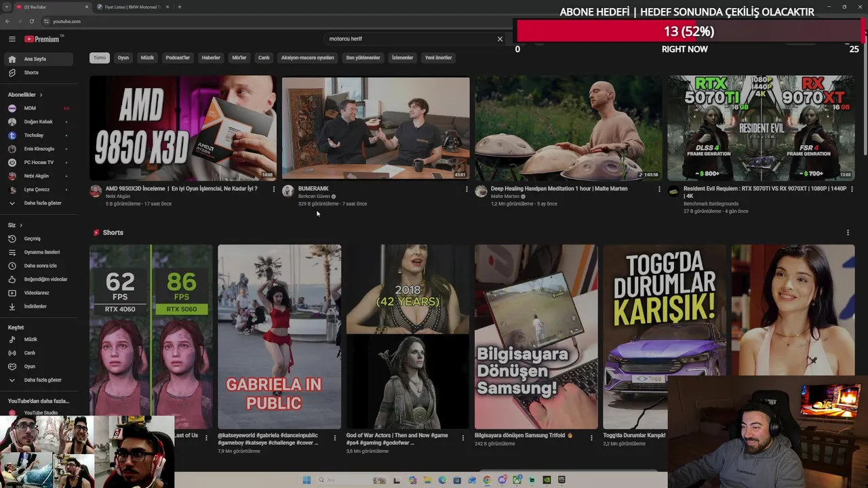Select the Yeni öneriler chip
868x488 pixels.
pos(438,58)
